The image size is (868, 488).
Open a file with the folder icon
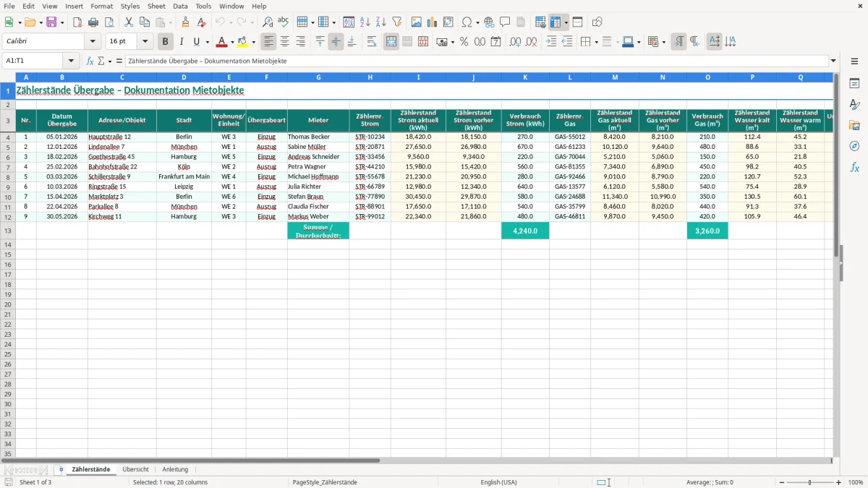point(30,22)
